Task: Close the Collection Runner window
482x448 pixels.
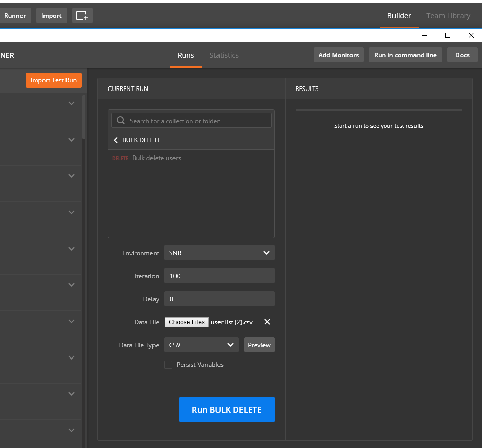Action: coord(471,35)
